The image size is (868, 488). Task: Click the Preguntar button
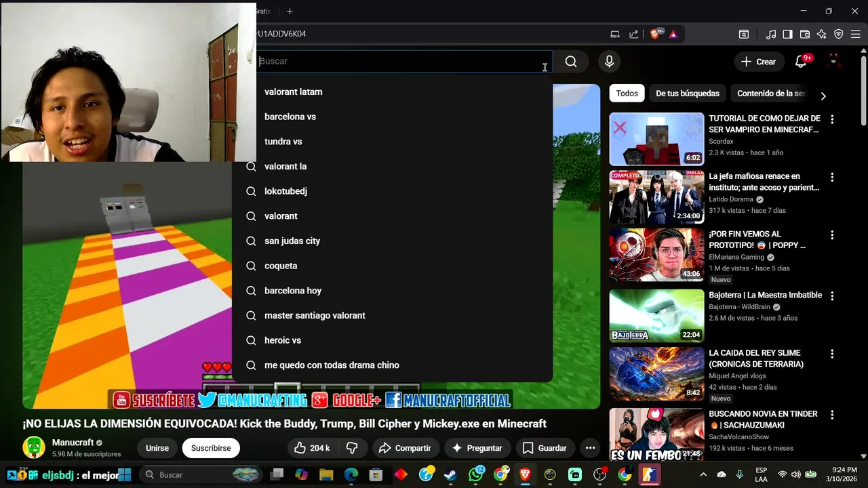tap(477, 448)
